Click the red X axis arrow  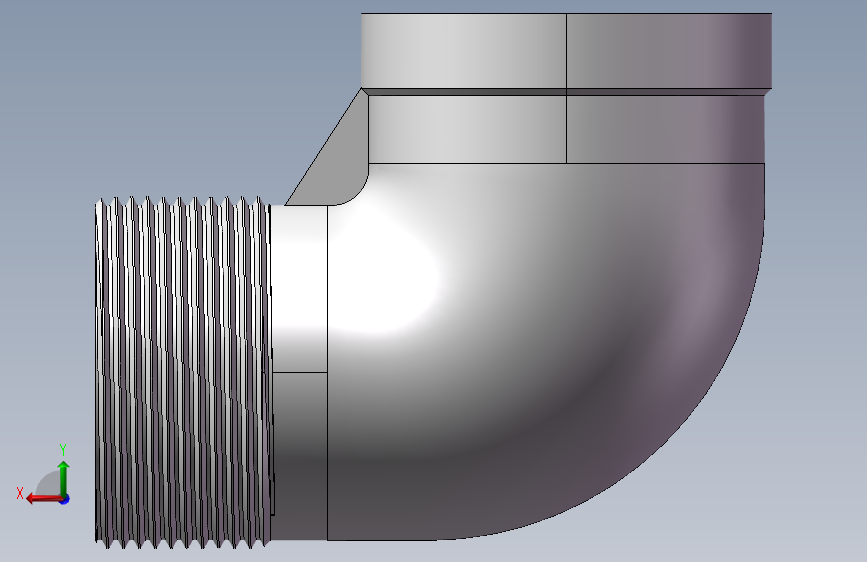click(x=45, y=499)
